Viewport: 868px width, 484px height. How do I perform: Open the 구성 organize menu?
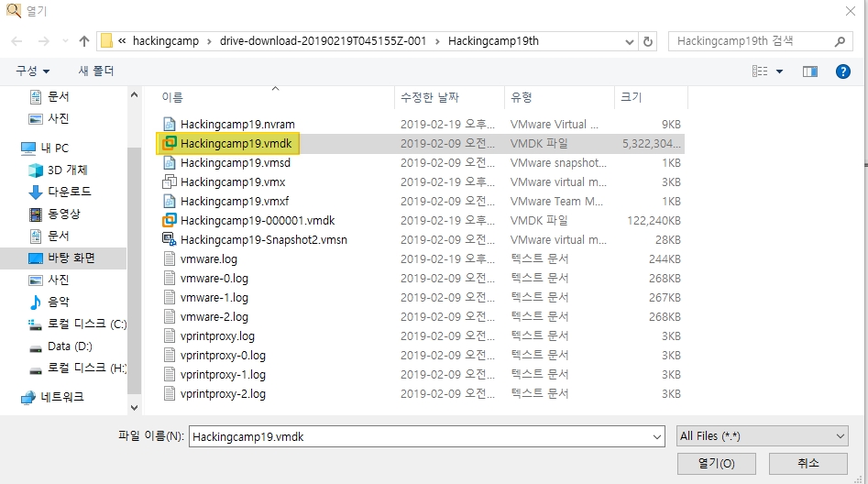click(32, 71)
